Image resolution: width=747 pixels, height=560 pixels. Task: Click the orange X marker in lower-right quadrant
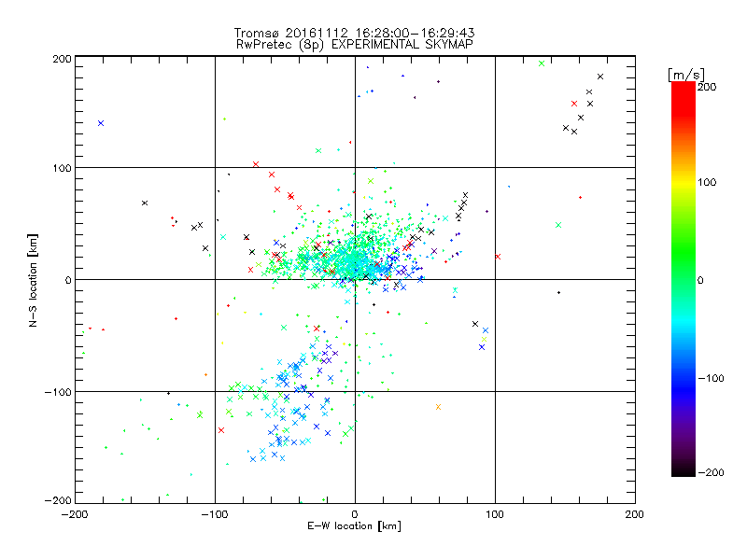tap(438, 407)
